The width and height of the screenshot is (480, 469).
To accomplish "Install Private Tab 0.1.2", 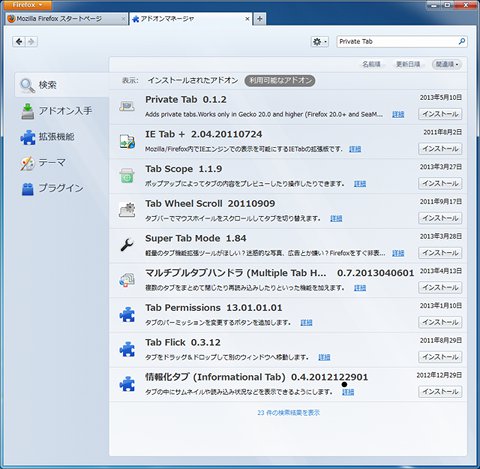I will pos(440,114).
